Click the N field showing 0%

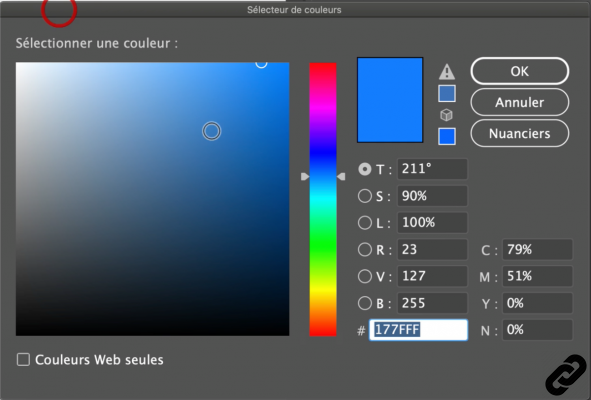537,330
